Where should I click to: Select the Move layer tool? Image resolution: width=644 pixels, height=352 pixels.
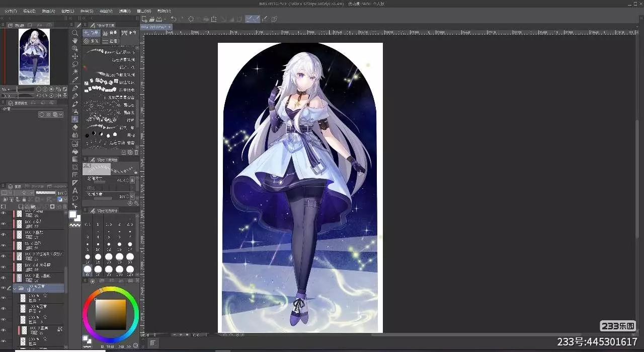75,56
